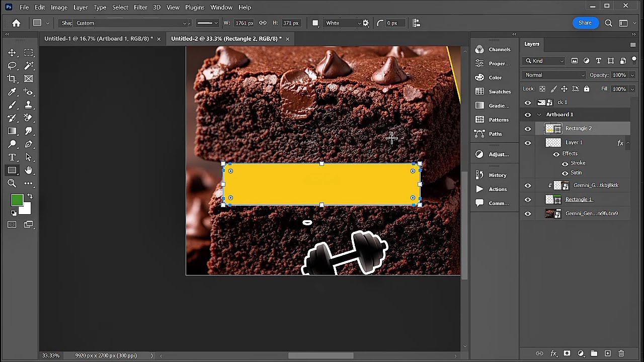The width and height of the screenshot is (644, 362).
Task: Select the Frame tool
Action: 29,79
